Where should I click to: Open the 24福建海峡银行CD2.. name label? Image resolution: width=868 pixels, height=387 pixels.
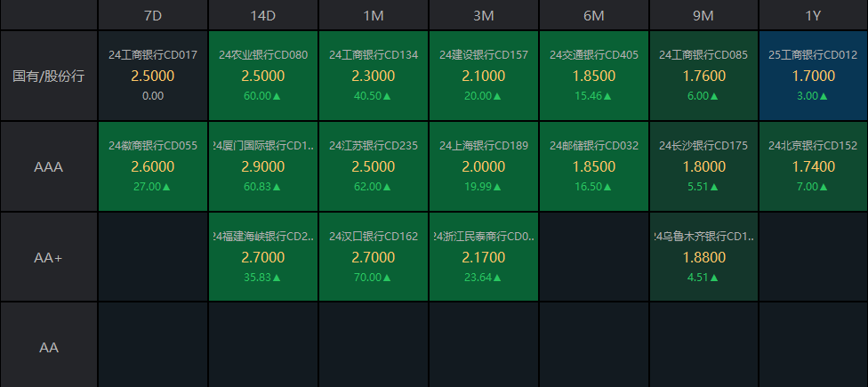[x=263, y=237]
